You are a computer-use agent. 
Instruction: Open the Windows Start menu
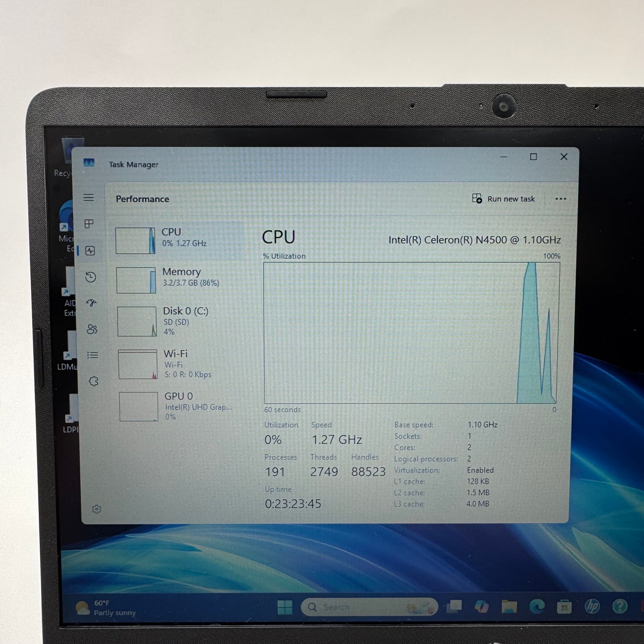285,607
